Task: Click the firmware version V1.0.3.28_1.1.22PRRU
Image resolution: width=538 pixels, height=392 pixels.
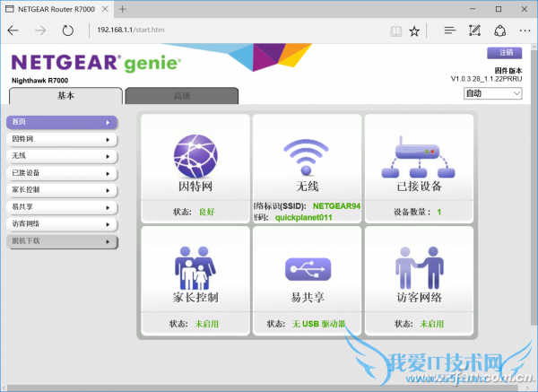Action: pos(486,79)
